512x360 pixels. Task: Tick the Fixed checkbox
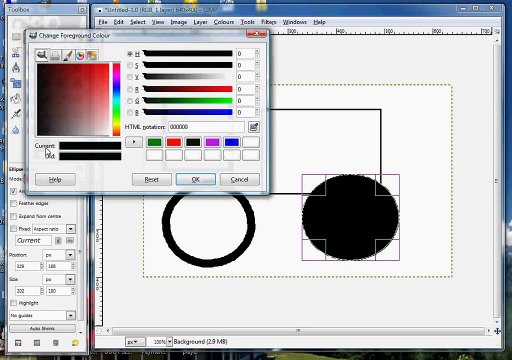point(13,229)
